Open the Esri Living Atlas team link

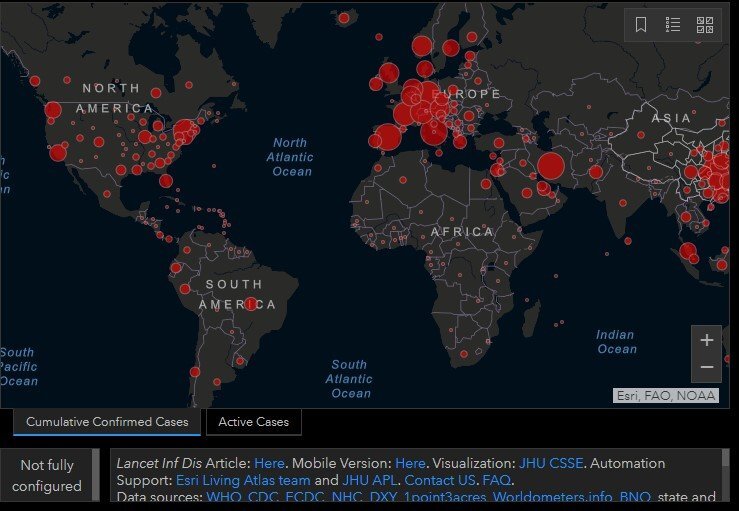243,480
